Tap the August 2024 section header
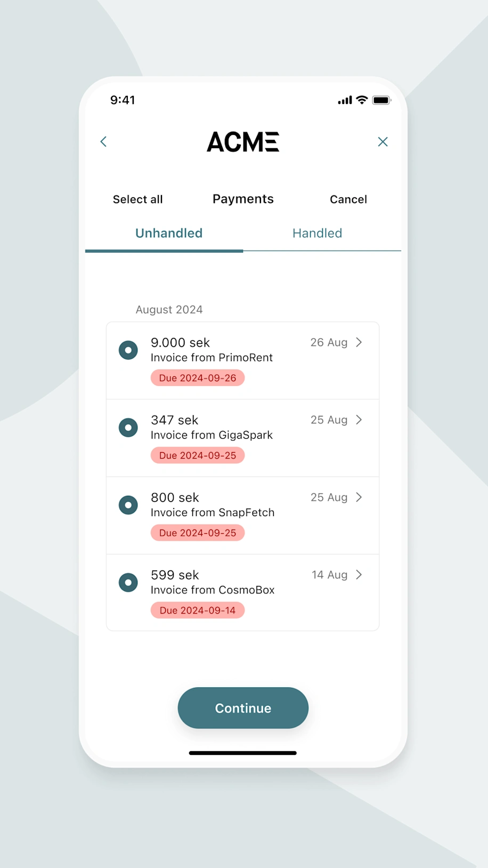This screenshot has width=488, height=868. click(x=169, y=309)
